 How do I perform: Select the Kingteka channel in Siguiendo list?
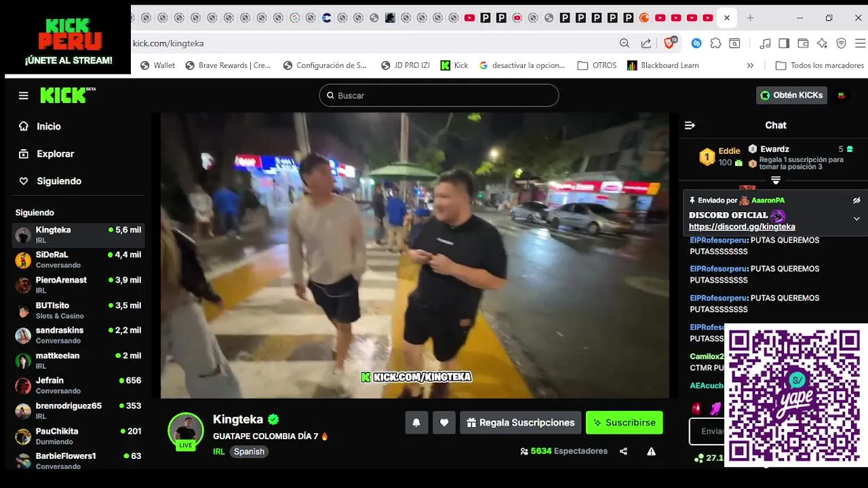pos(79,235)
